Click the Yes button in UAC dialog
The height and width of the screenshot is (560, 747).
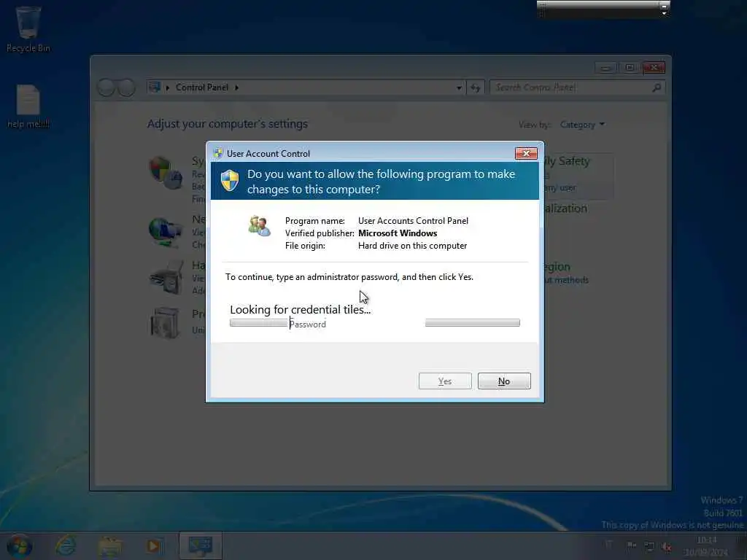(445, 381)
